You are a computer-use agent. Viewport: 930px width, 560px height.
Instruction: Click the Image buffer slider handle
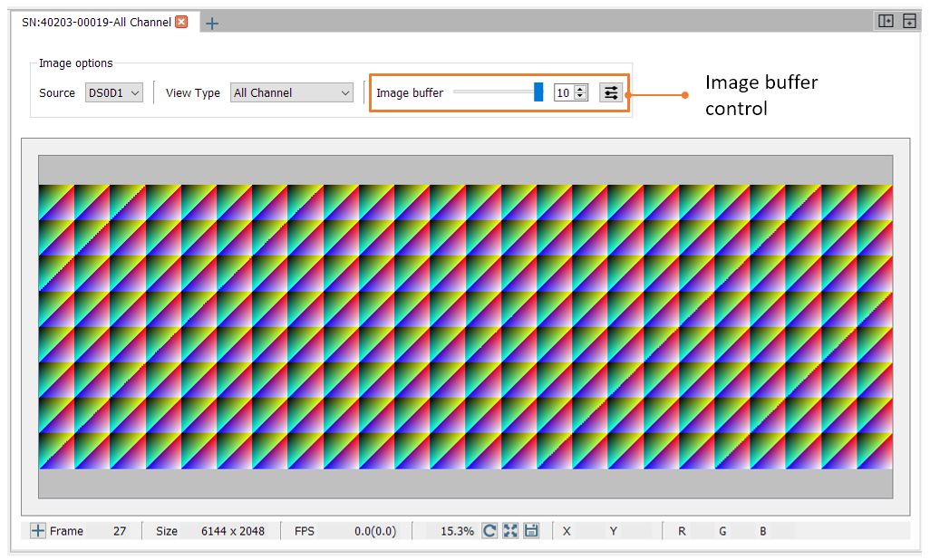tap(538, 92)
